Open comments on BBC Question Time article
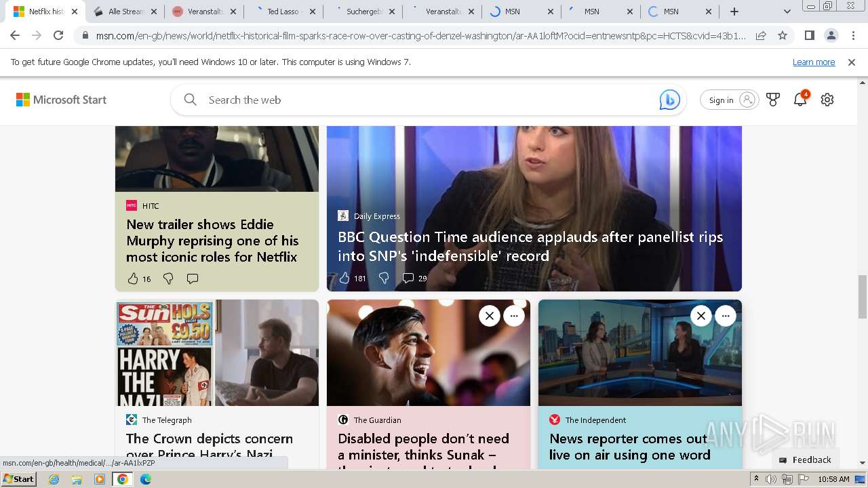 click(408, 278)
